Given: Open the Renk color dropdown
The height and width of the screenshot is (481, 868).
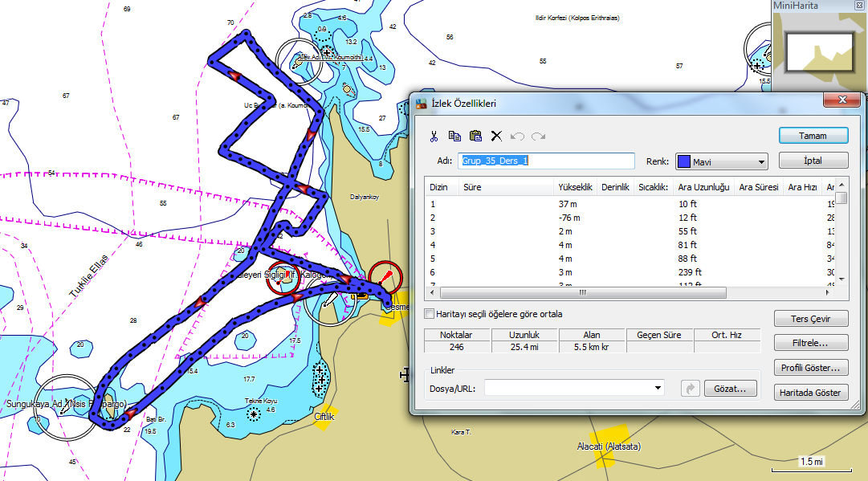Looking at the screenshot, I should (761, 161).
